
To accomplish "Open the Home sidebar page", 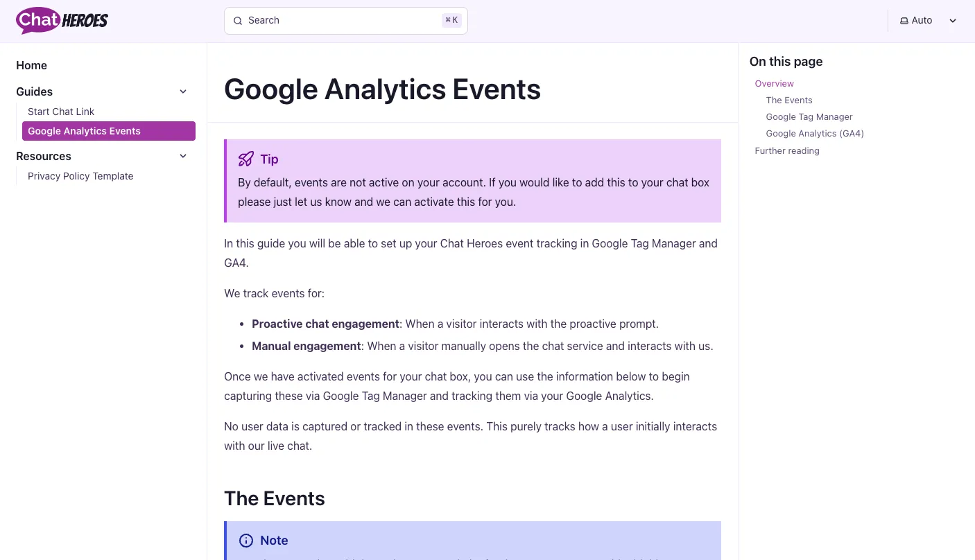I will (32, 65).
